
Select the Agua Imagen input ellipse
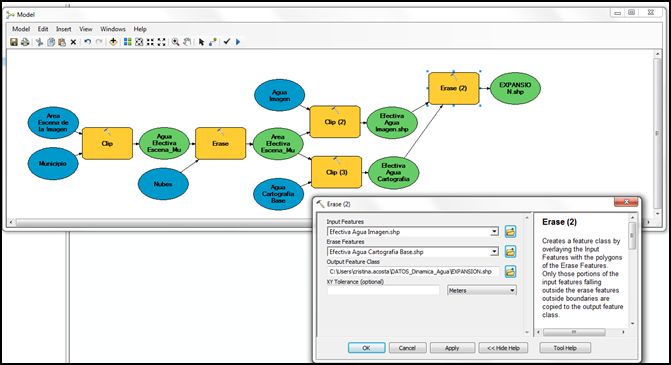coord(279,95)
